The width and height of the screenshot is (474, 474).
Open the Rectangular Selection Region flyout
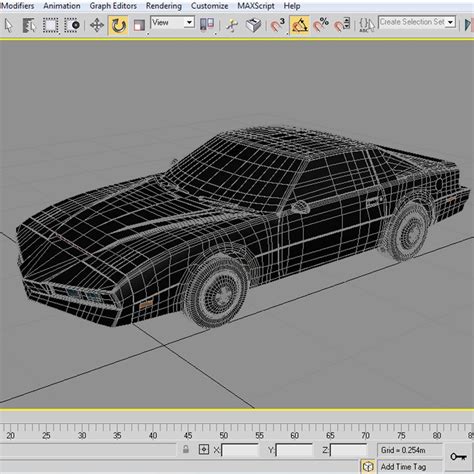coord(50,26)
